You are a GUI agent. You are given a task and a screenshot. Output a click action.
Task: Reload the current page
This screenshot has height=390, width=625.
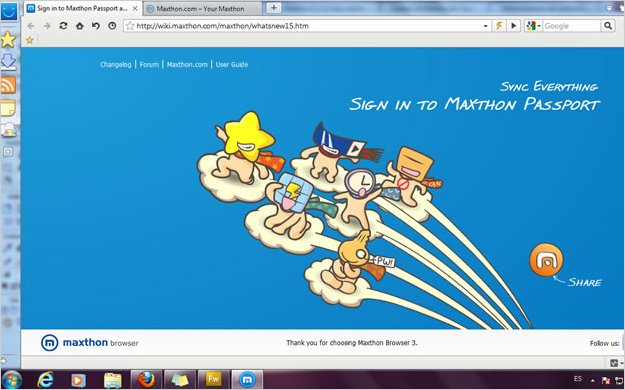tap(63, 26)
